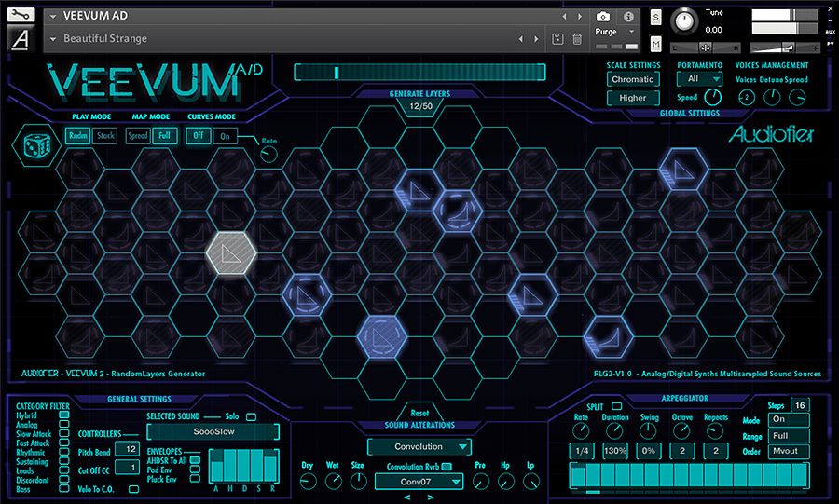Select next preset arrow beside Beautiful Strange
The width and height of the screenshot is (839, 504).
pos(536,39)
